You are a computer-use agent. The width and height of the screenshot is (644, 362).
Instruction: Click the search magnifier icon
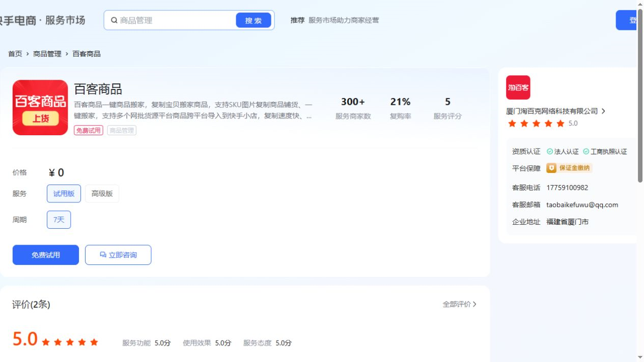pos(115,20)
